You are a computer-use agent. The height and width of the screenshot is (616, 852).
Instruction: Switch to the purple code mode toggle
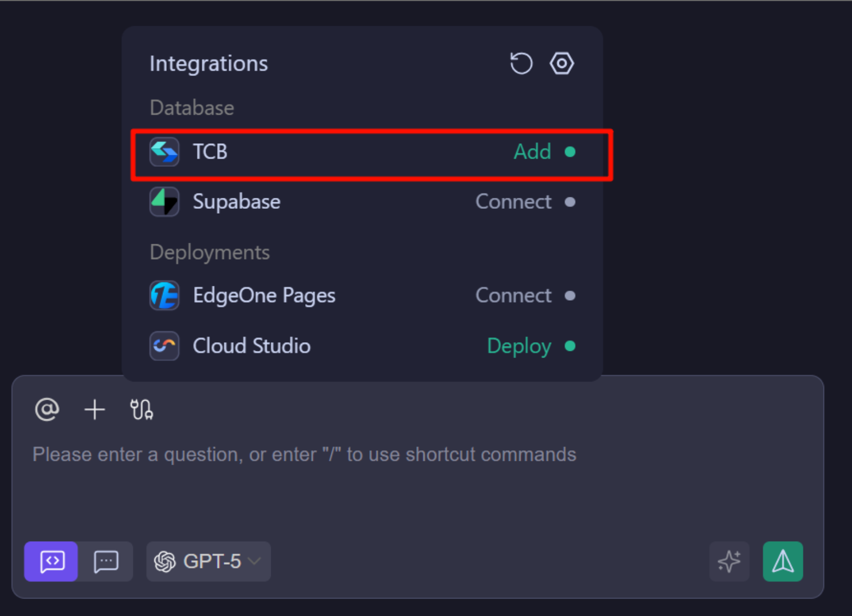point(51,561)
